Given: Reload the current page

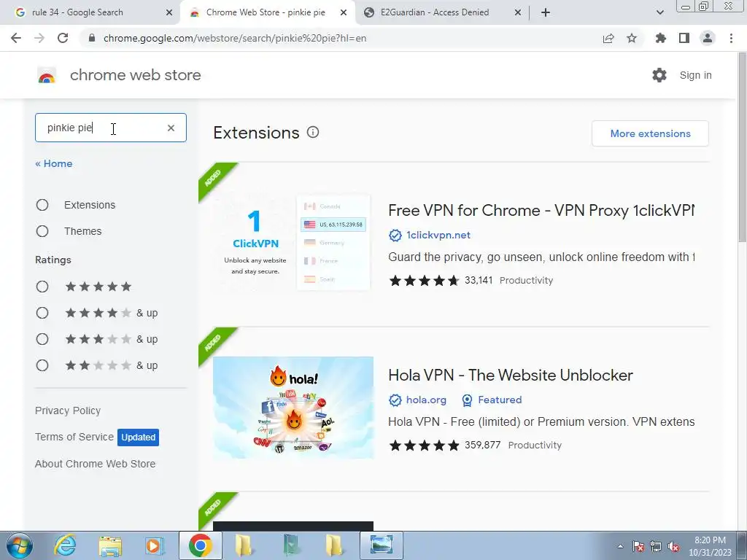Looking at the screenshot, I should click(63, 38).
